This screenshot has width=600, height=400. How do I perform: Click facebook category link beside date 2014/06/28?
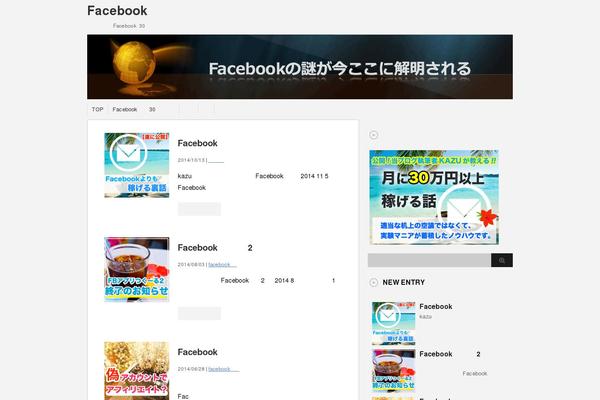tap(224, 369)
